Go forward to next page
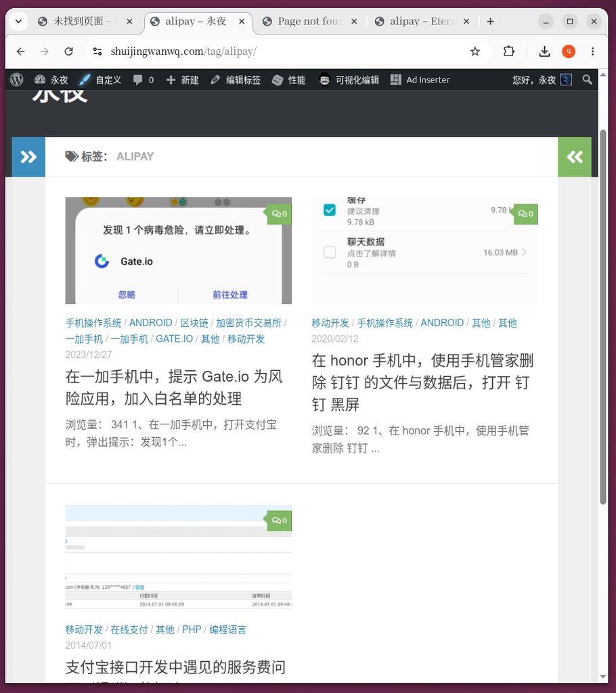Screen dimensions: 616x693 pyautogui.click(x=44, y=51)
